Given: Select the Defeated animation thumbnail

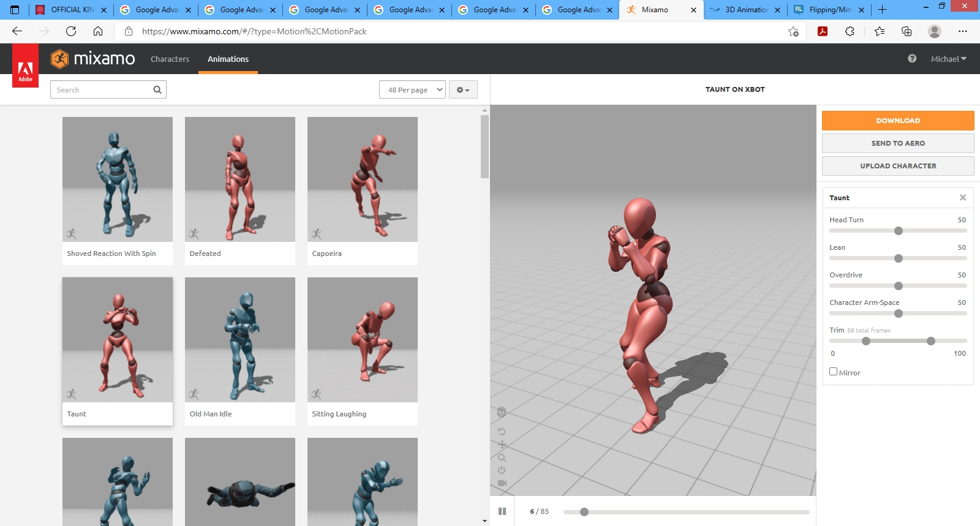Looking at the screenshot, I should click(240, 191).
